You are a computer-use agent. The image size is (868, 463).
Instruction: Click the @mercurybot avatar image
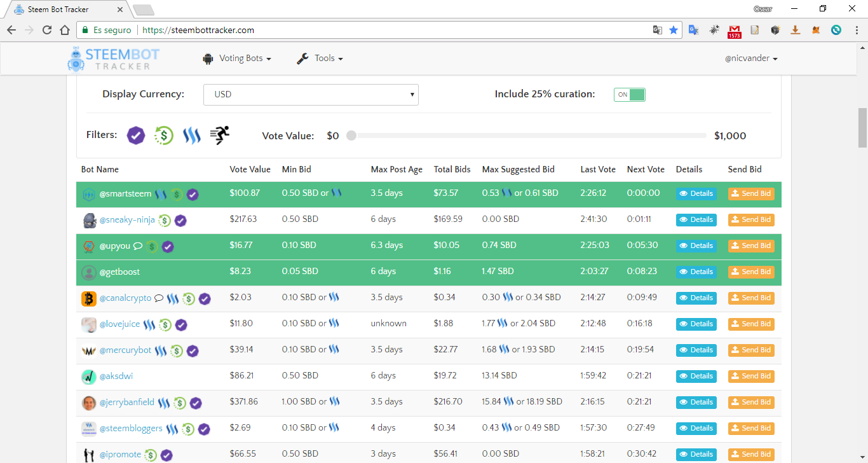89,350
